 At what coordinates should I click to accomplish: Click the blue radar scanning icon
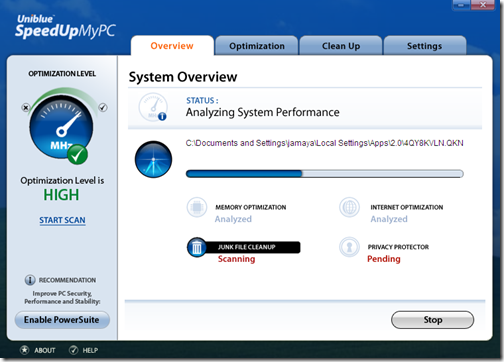(x=153, y=159)
